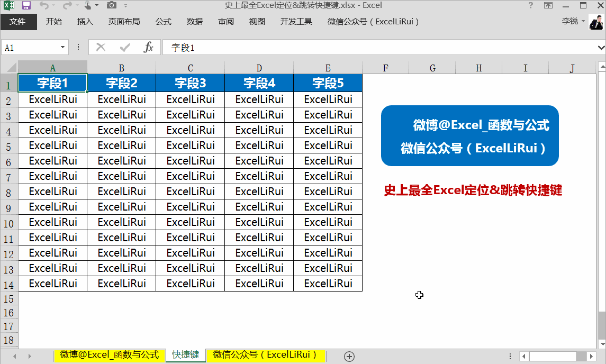Select the 字段1 header cell

(52, 83)
